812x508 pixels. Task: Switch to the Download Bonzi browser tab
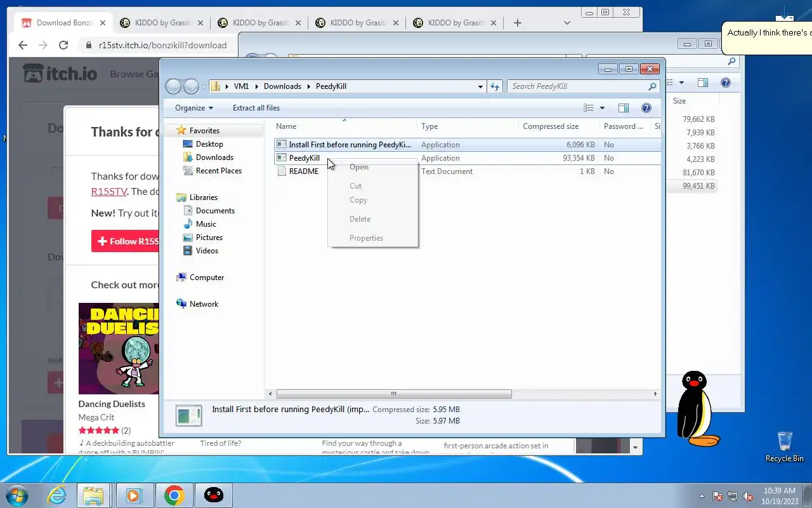click(63, 23)
